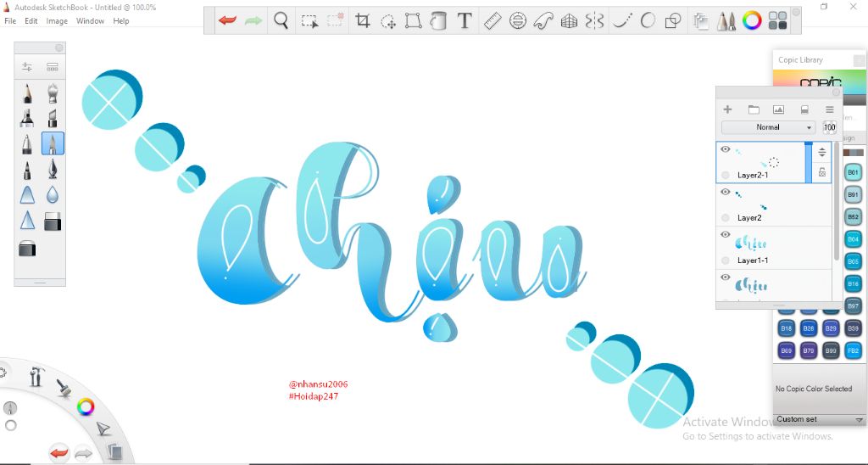The image size is (868, 465).
Task: Choose the Crop tool
Action: point(363,21)
